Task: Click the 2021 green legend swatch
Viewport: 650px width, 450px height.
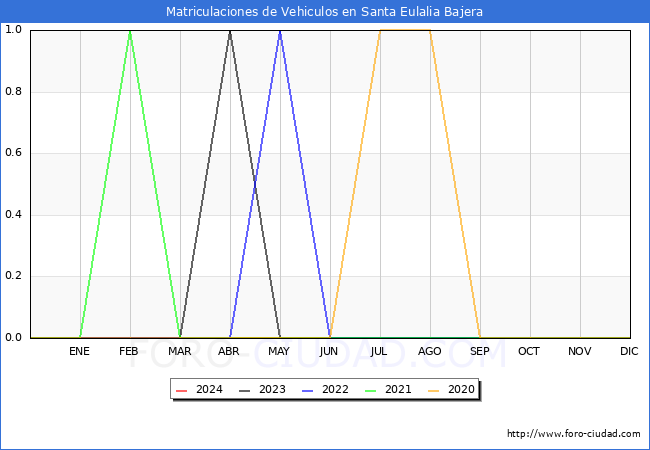Action: (371, 390)
